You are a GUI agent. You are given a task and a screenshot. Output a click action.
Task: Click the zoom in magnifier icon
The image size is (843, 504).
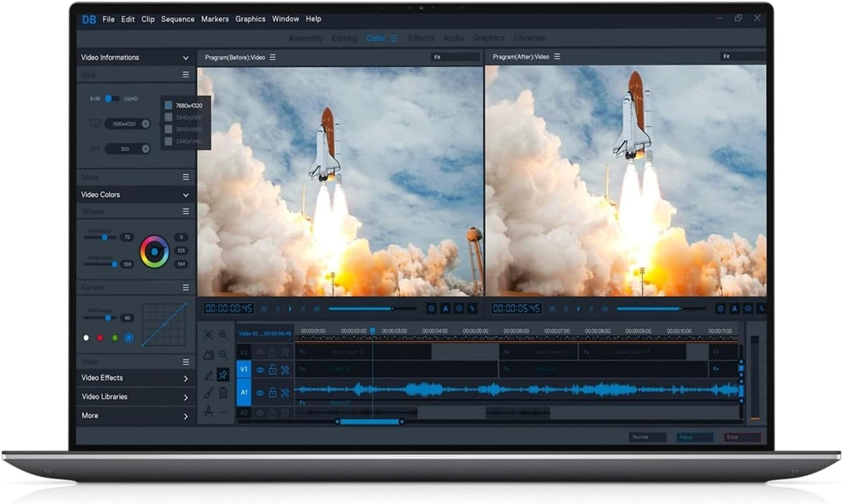(223, 335)
